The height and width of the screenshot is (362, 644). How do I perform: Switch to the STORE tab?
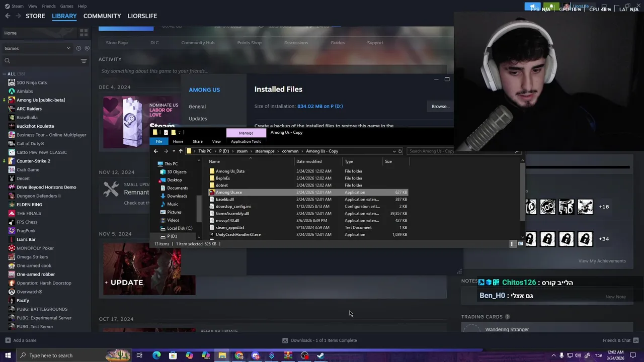click(x=35, y=16)
